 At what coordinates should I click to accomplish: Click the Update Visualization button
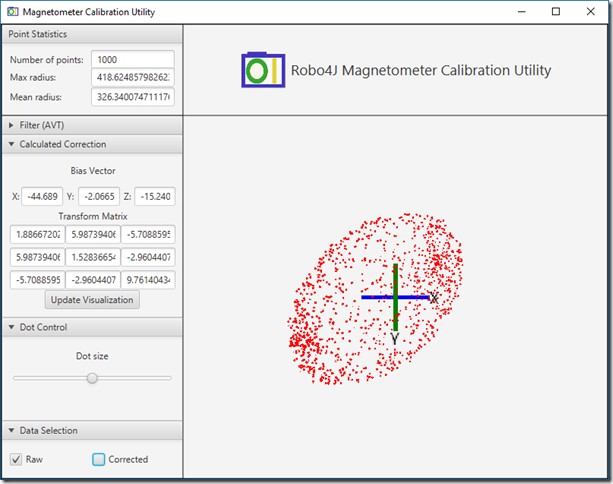92,300
